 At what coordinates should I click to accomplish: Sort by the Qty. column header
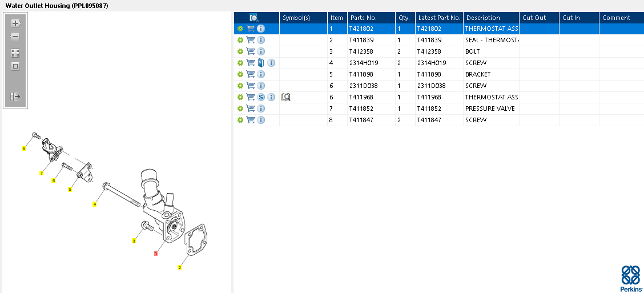pyautogui.click(x=405, y=18)
